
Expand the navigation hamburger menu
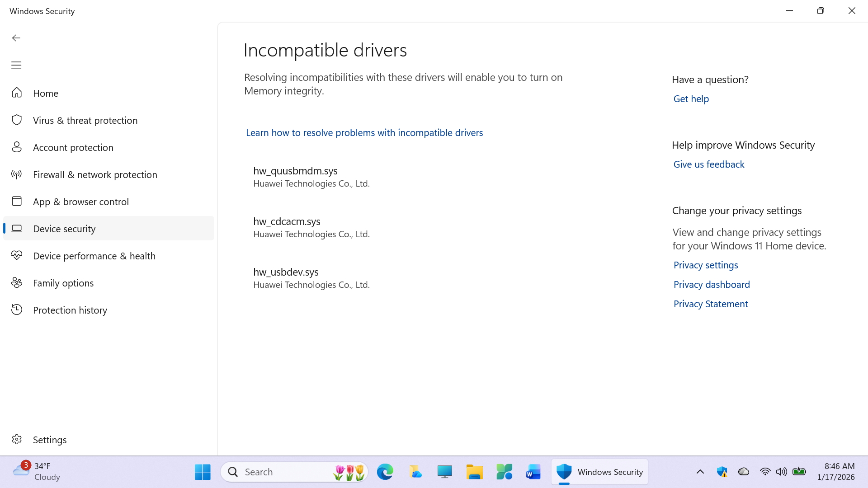tap(16, 65)
